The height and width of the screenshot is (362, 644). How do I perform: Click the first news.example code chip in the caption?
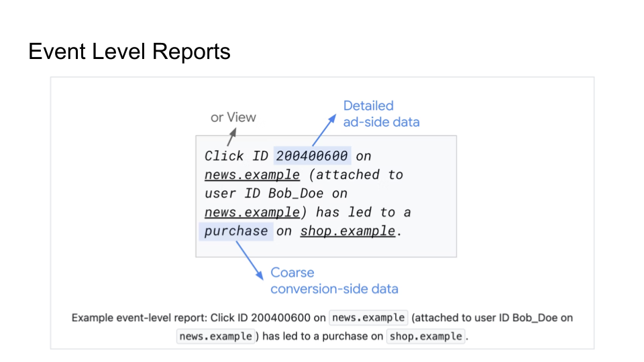tap(370, 318)
